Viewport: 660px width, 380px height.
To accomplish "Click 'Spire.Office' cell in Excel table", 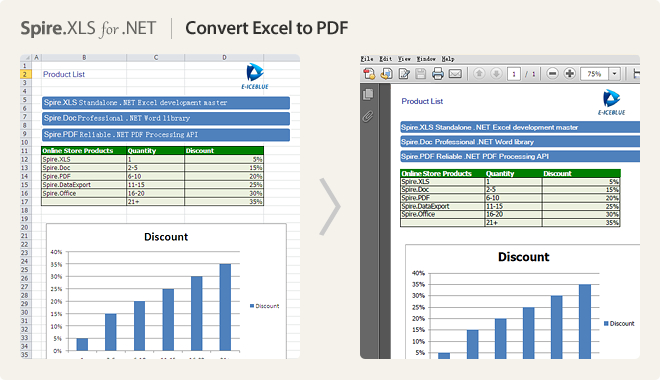I will coord(84,194).
